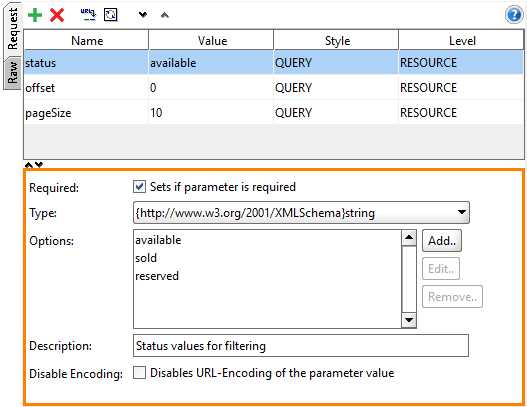Click the Name column header
The image size is (527, 407).
tap(86, 41)
